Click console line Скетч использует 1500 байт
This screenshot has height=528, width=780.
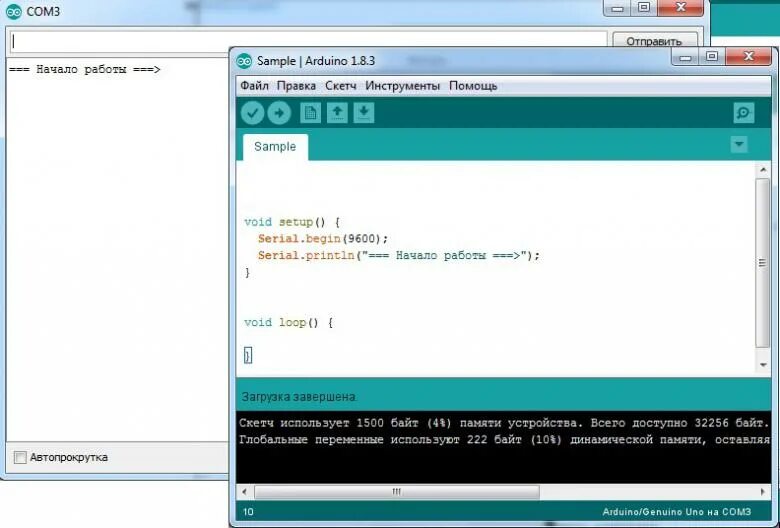pyautogui.click(x=504, y=423)
